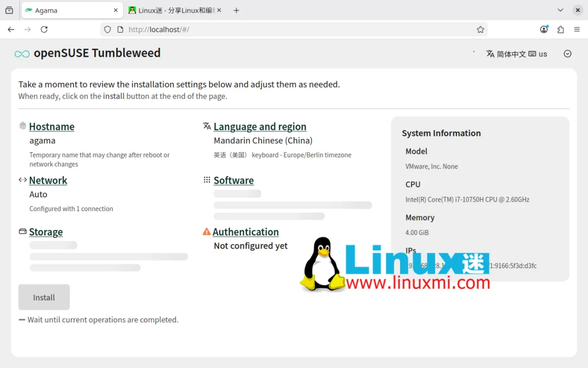Viewport: 588px width, 368px height.
Task: Reload the page with refresh icon
Action: 44,29
